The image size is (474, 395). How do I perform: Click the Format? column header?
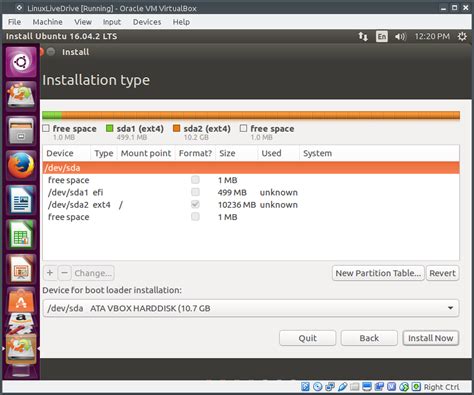point(195,153)
